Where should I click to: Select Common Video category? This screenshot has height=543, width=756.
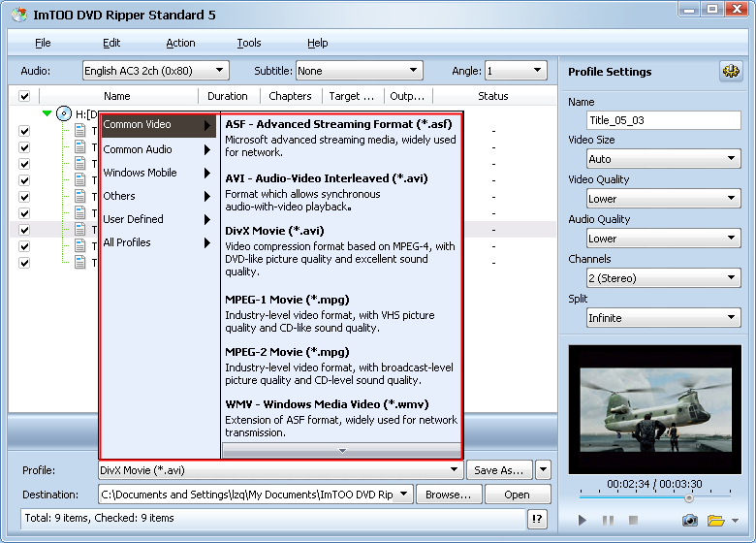pyautogui.click(x=159, y=124)
